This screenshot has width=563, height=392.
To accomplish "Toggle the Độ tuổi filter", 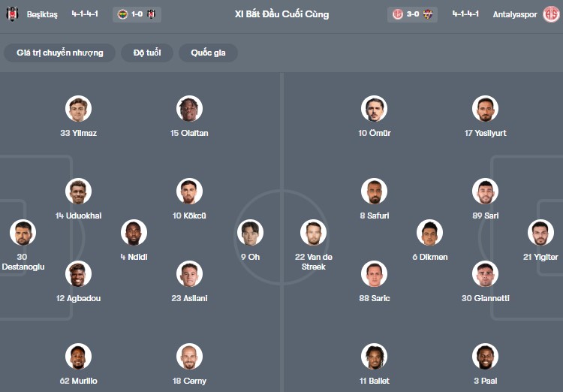I will click(147, 53).
